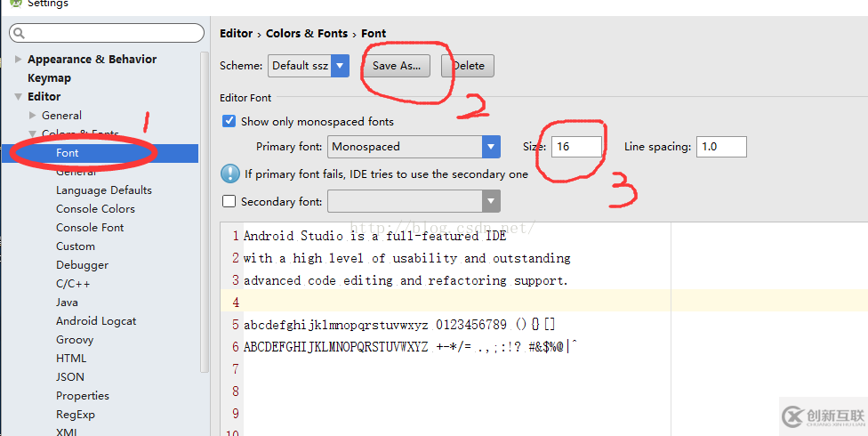Expand Appearance & Behavior tree node
The image size is (868, 436).
point(19,59)
